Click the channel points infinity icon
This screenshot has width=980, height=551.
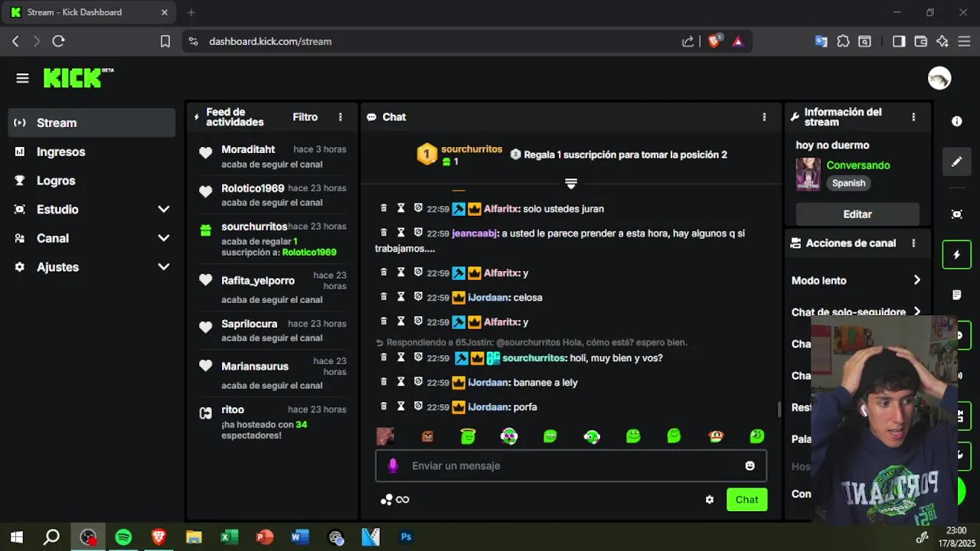click(402, 500)
